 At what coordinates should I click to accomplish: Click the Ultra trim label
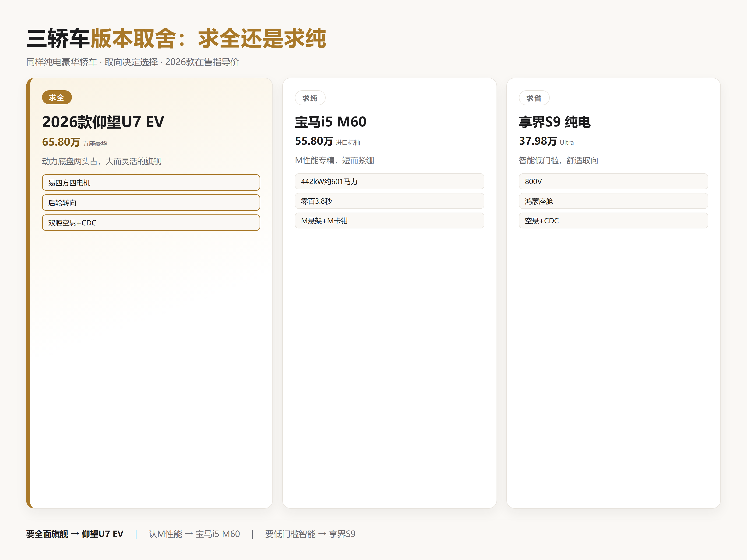[x=567, y=142]
